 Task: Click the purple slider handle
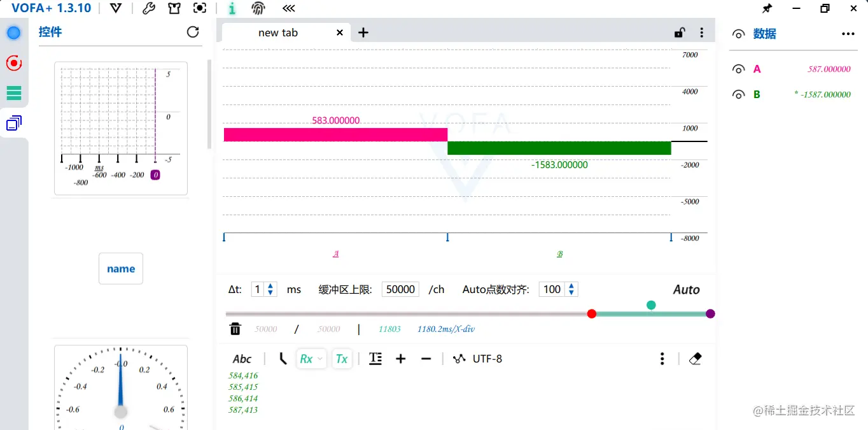(710, 313)
